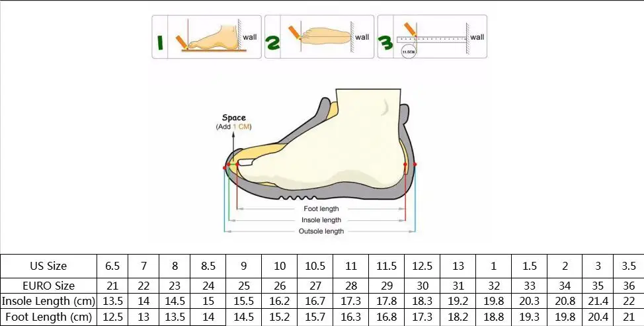
Task: Click US size 10 cell
Action: point(280,266)
